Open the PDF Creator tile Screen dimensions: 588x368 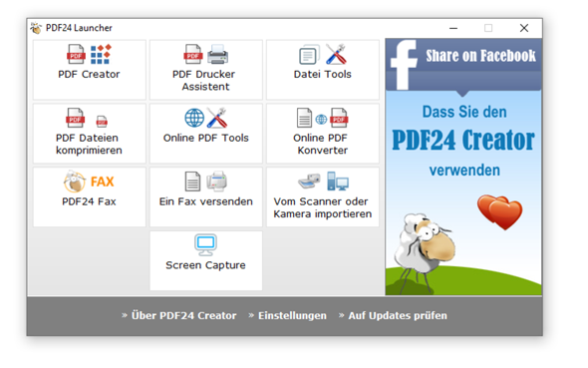90,70
